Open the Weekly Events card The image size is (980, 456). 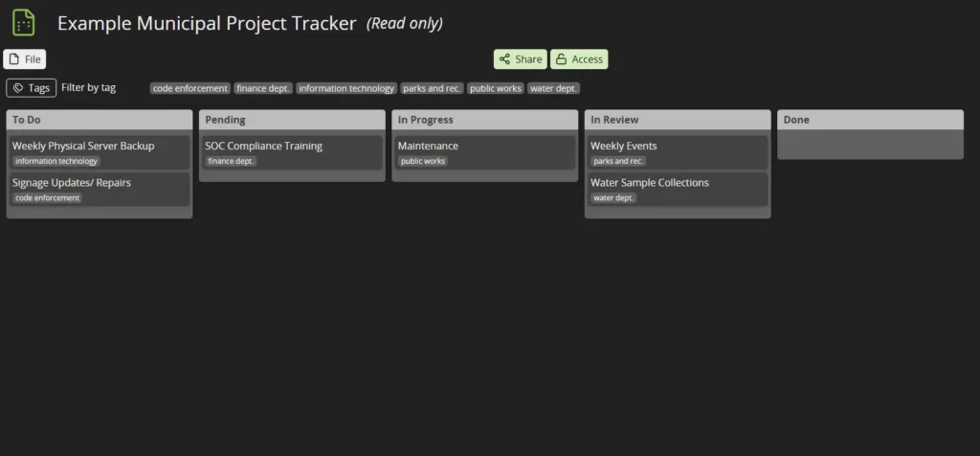tap(678, 152)
